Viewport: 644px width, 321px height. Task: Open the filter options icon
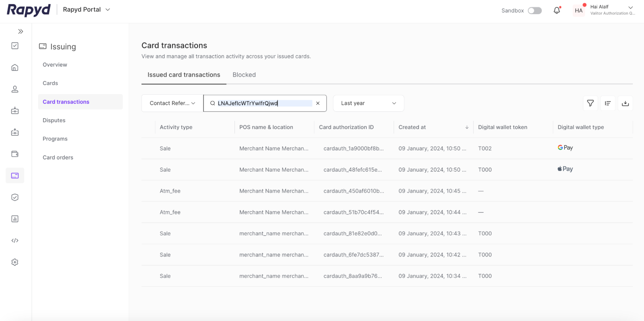pos(590,103)
